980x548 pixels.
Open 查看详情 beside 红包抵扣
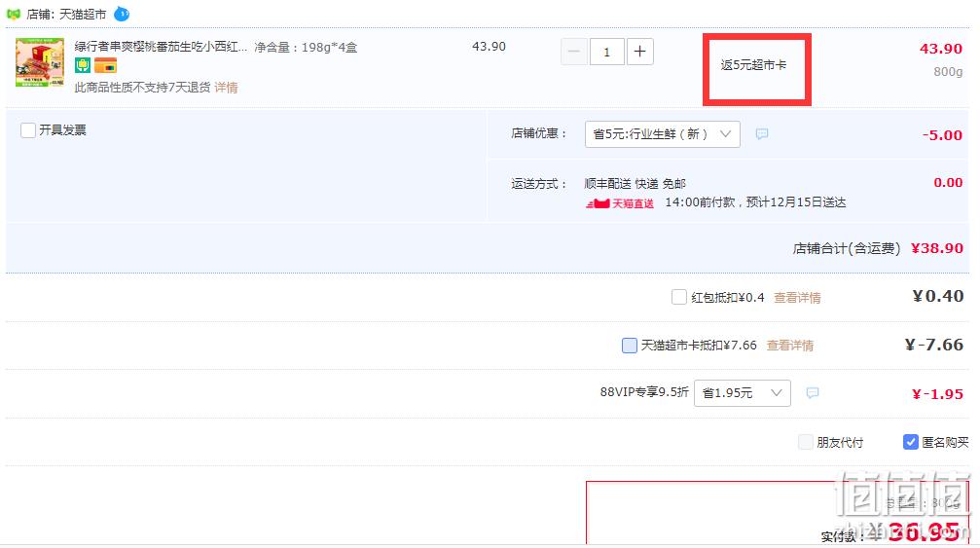pos(797,298)
